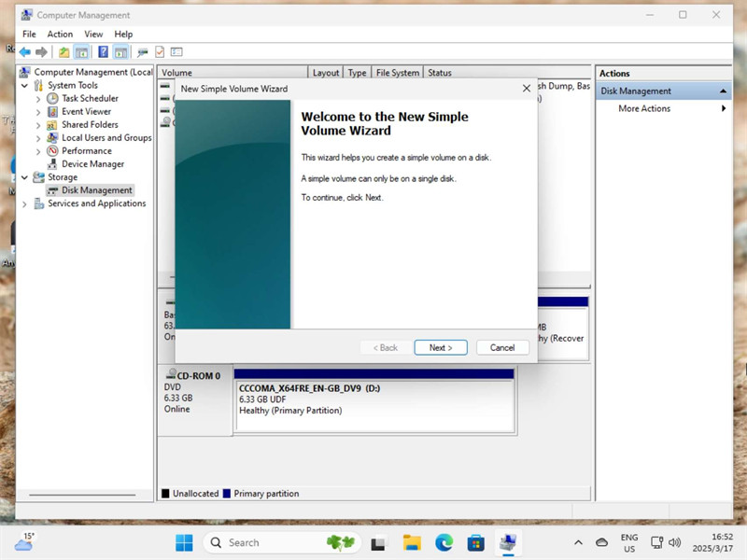Open the View menu

tap(93, 35)
